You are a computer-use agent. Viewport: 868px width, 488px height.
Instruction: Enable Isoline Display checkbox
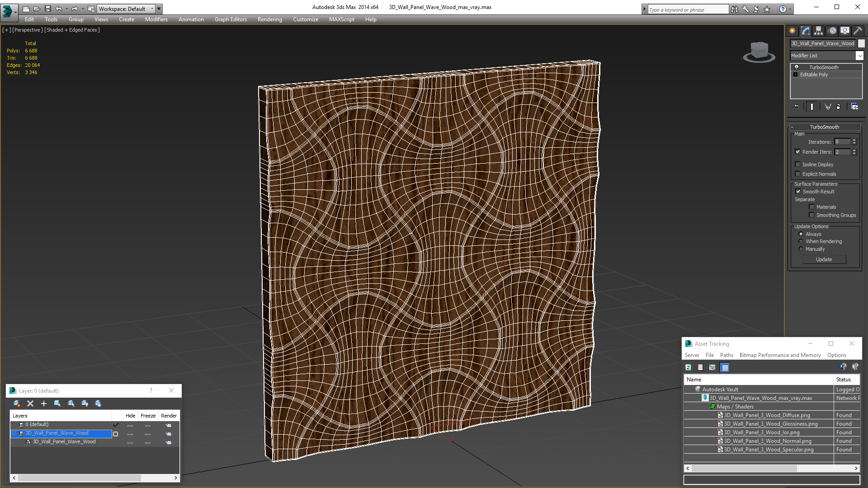(798, 164)
